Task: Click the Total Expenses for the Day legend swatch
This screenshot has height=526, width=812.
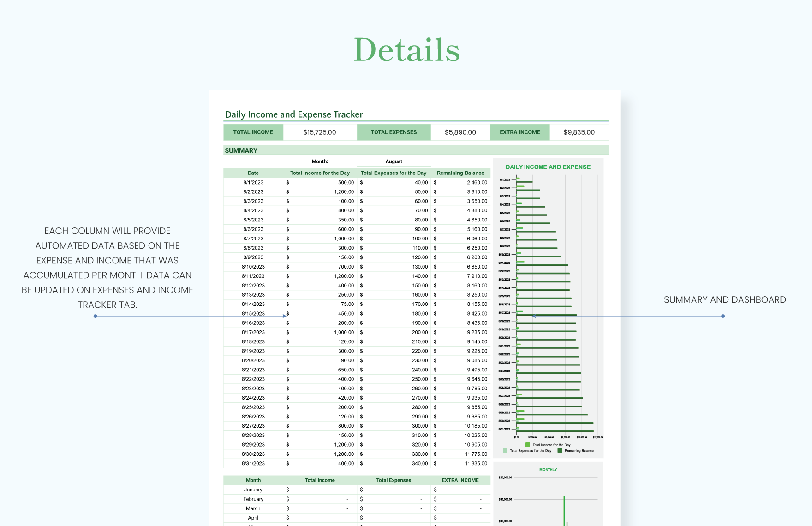Action: (504, 450)
